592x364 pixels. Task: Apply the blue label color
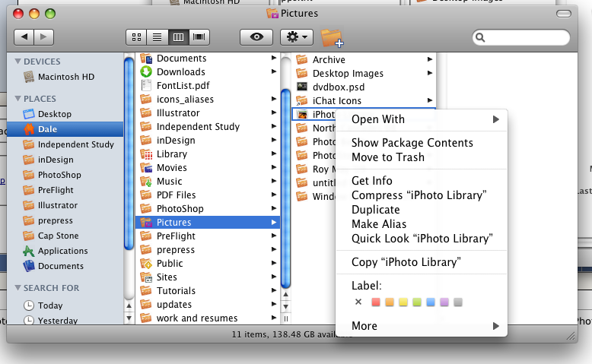pyautogui.click(x=431, y=302)
